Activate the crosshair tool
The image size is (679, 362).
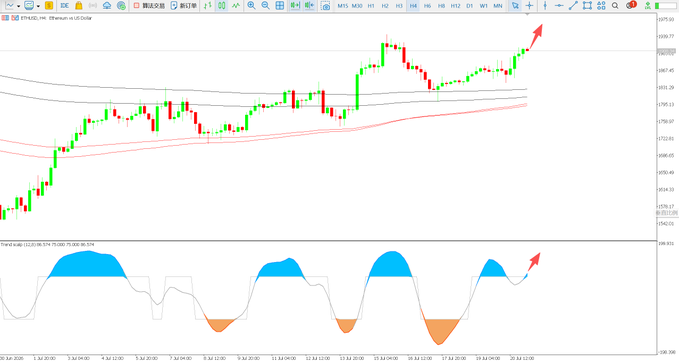(x=529, y=6)
